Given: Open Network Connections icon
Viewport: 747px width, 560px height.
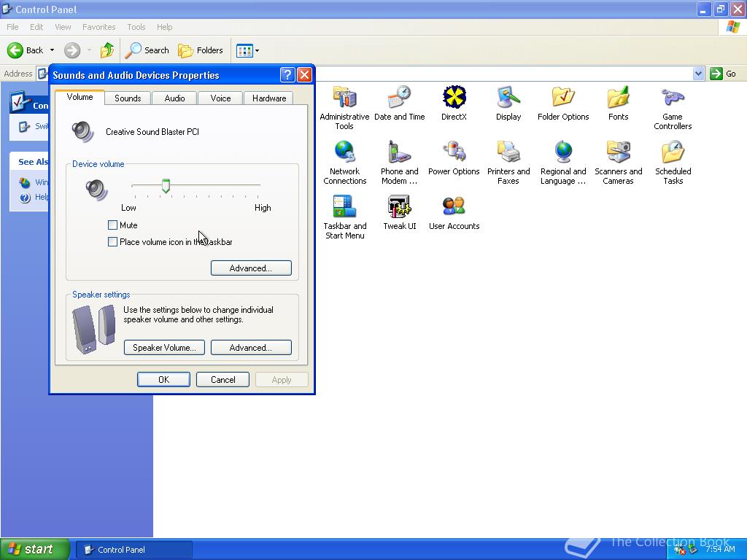Looking at the screenshot, I should [x=344, y=163].
